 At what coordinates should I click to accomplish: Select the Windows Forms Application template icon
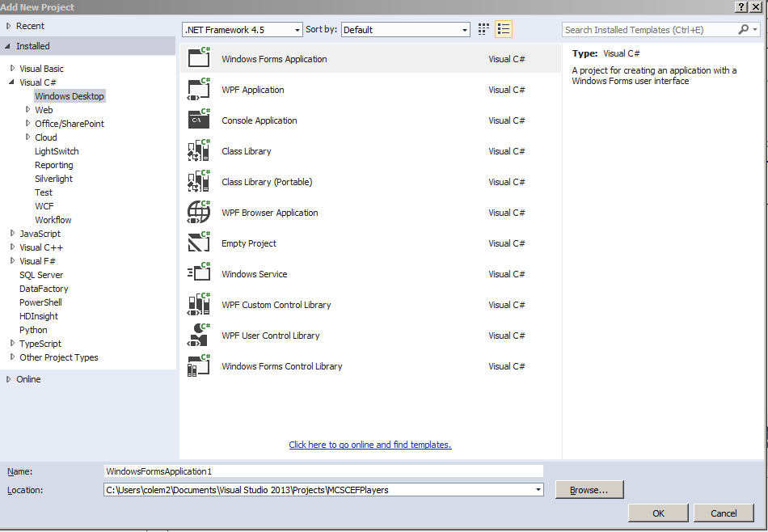click(199, 57)
